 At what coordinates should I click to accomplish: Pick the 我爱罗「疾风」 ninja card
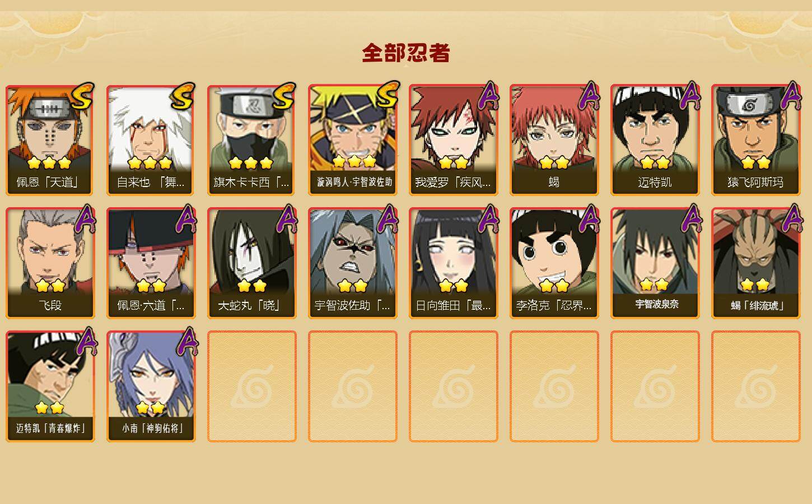(453, 140)
